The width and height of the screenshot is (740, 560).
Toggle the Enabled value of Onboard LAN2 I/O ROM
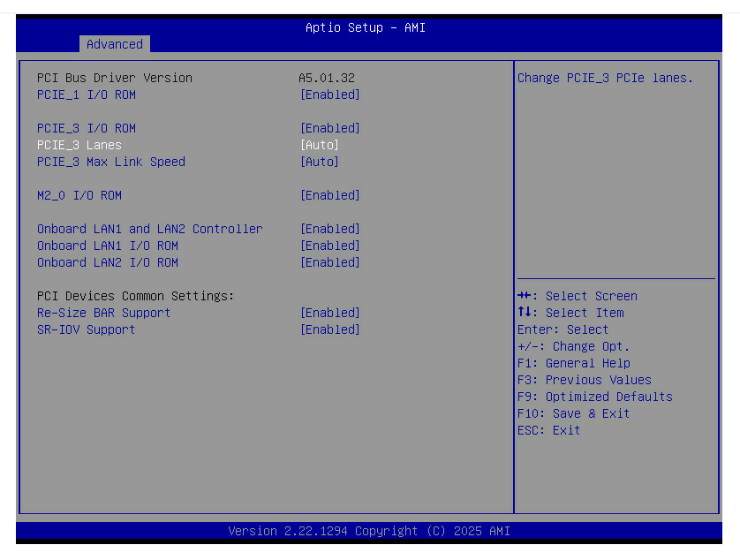329,262
